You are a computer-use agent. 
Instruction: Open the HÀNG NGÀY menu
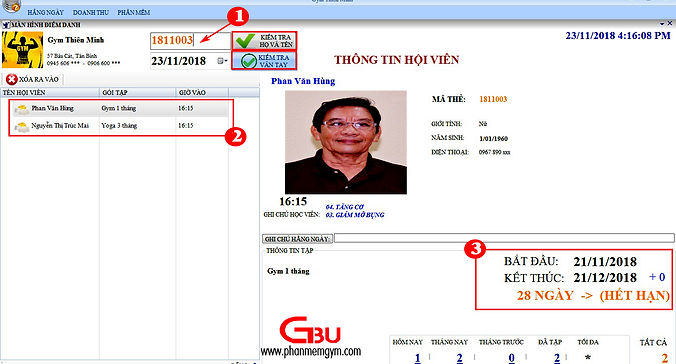(45, 13)
